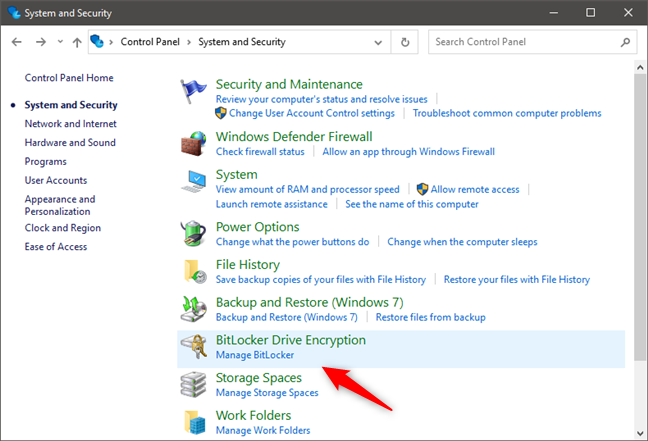Click the Storage Spaces stacked drives icon
The image size is (648, 441).
pyautogui.click(x=193, y=384)
